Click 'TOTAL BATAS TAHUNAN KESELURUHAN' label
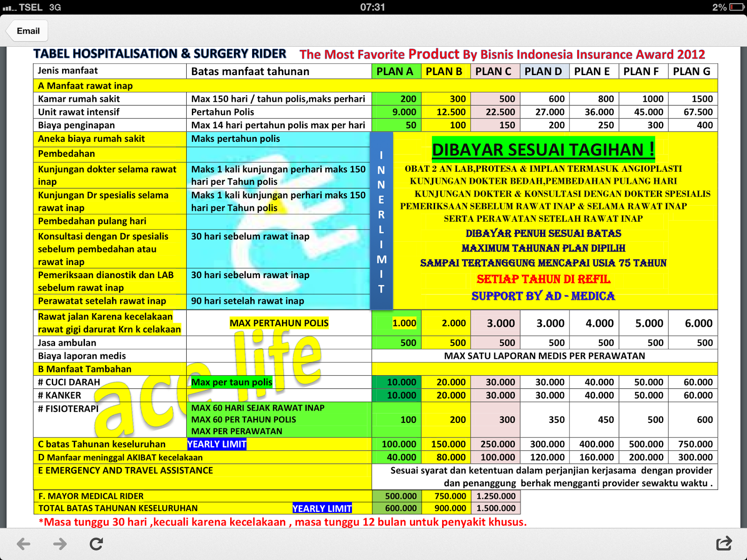This screenshot has height=560, width=747. (118, 508)
